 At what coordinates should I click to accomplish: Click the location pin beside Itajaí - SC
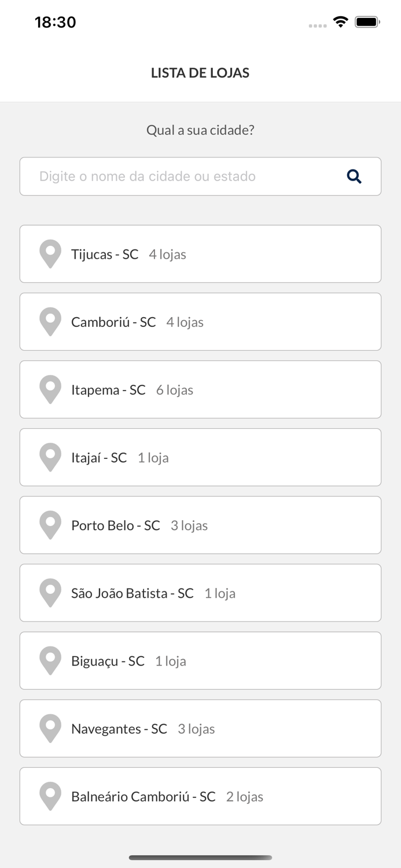coord(50,457)
